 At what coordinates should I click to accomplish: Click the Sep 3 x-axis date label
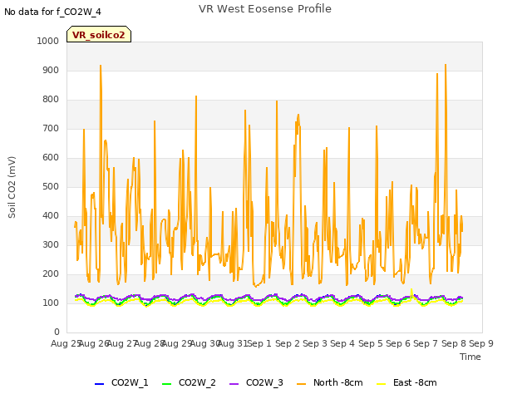[x=315, y=343]
